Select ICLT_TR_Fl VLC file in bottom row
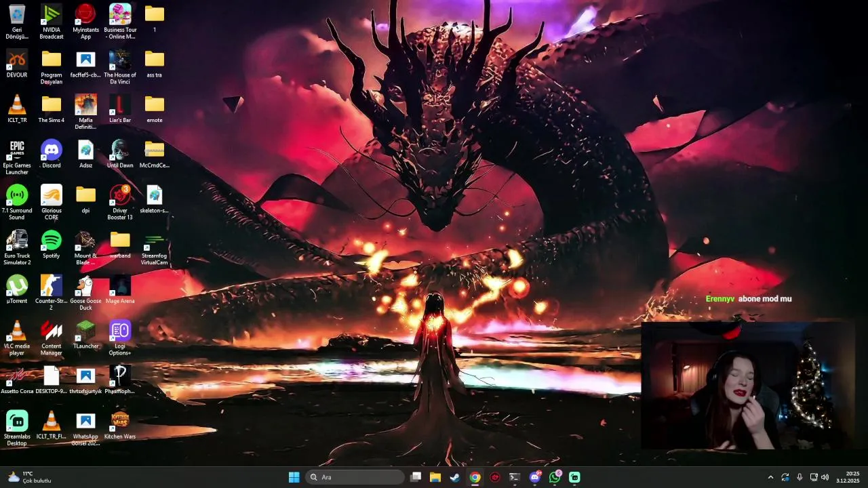Screen dimensions: 868x488 pos(52,425)
